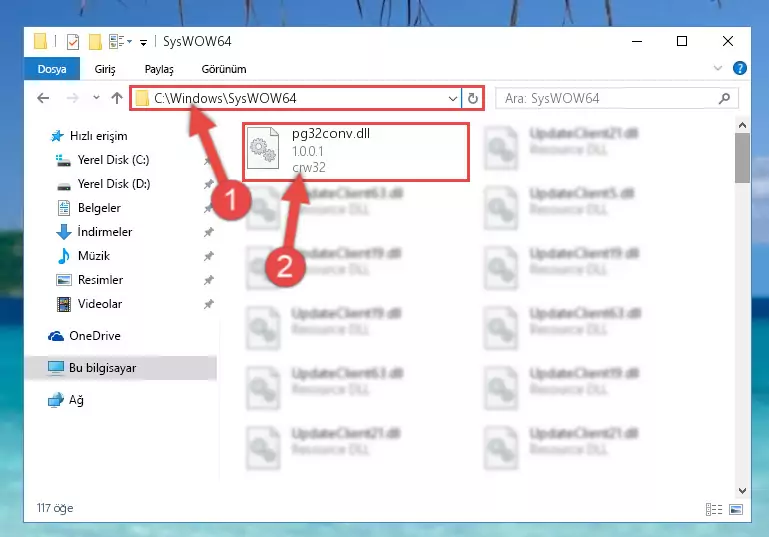
Task: Go forward with the right arrow
Action: click(x=73, y=98)
